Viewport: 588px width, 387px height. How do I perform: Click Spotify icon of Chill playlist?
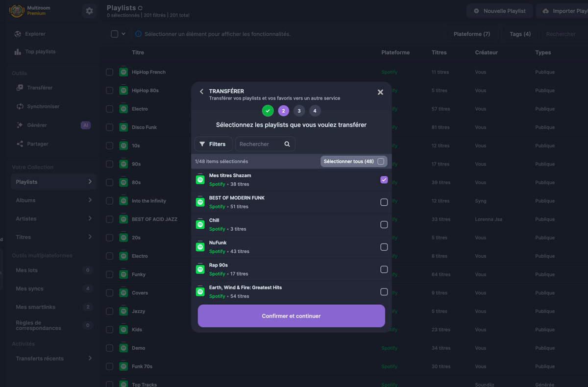(x=200, y=224)
